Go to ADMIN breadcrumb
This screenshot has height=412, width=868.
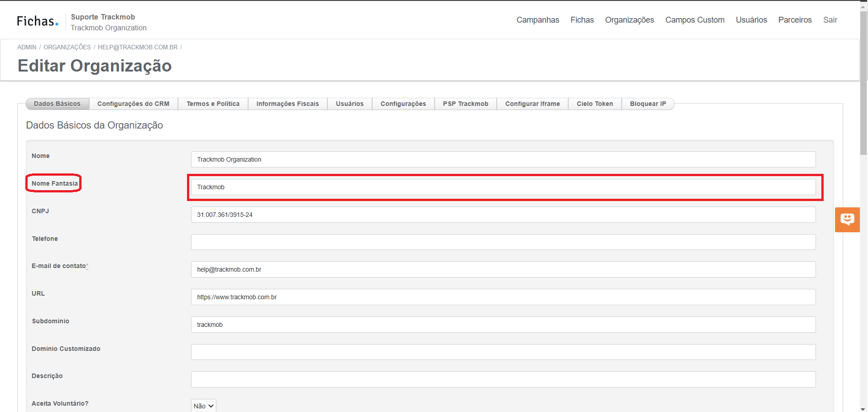click(x=27, y=47)
